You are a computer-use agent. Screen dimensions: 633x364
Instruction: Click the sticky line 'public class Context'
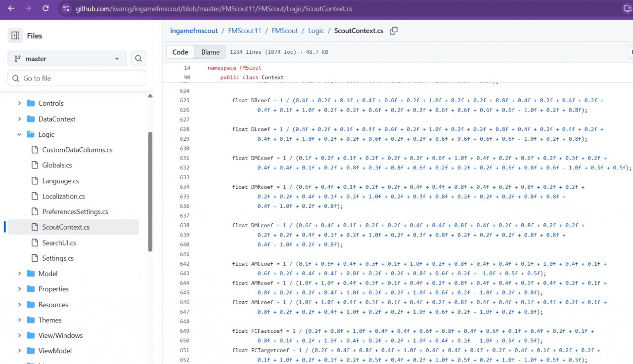pyautogui.click(x=252, y=77)
